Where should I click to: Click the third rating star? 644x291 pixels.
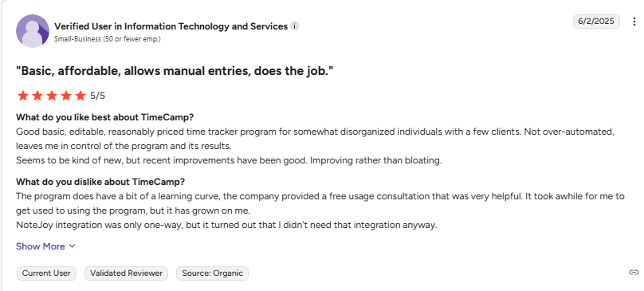click(x=52, y=96)
